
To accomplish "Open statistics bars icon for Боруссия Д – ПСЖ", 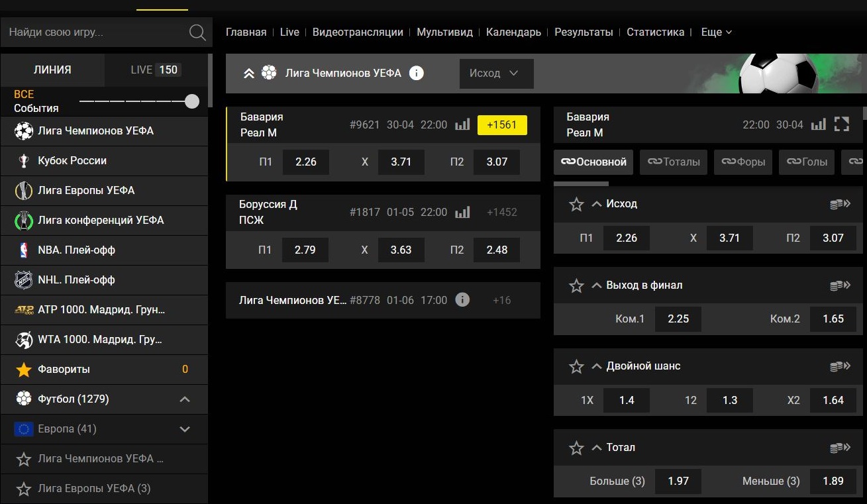I will click(x=462, y=212).
